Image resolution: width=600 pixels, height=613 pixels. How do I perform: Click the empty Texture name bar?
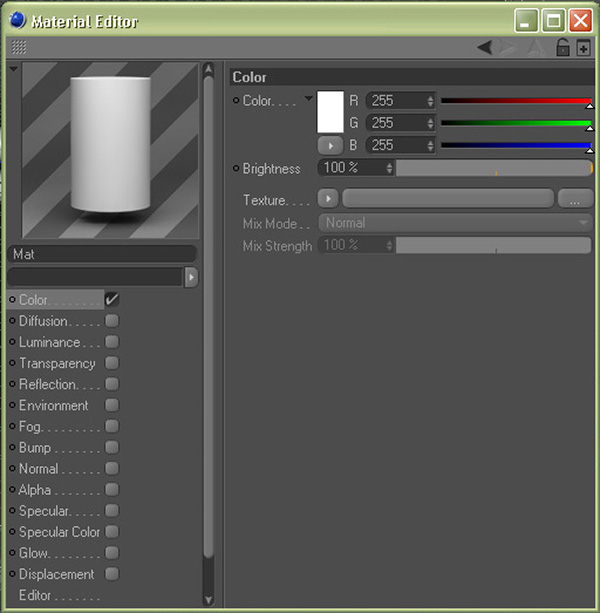pos(448,199)
